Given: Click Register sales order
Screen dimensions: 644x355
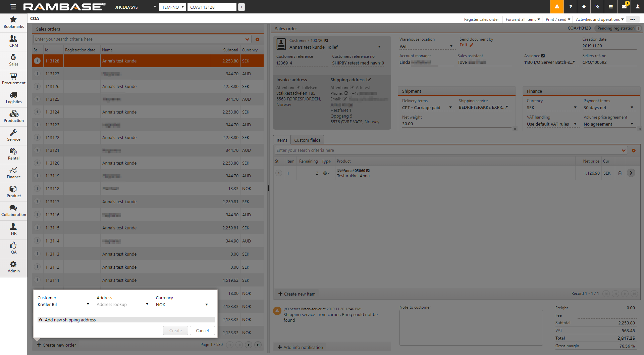Looking at the screenshot, I should coord(481,19).
